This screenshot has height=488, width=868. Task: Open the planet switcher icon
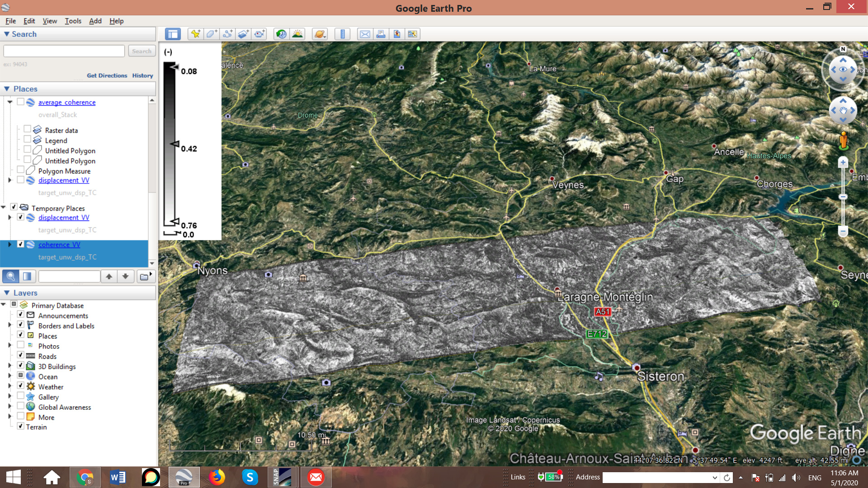pos(320,34)
